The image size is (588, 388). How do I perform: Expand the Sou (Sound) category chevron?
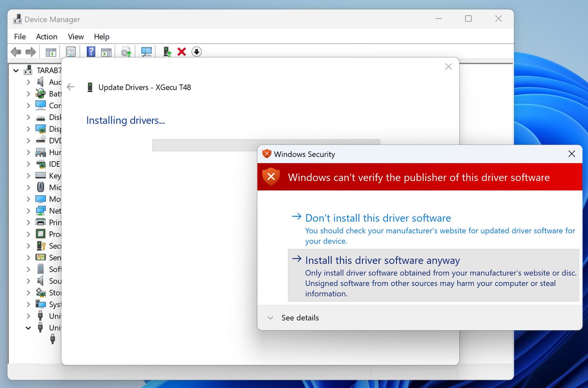pyautogui.click(x=28, y=281)
